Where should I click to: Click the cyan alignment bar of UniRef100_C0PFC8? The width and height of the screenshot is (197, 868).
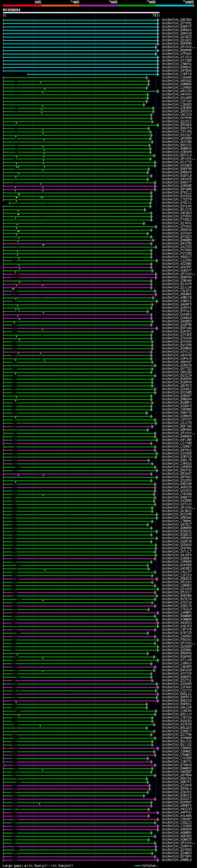tap(93, 74)
